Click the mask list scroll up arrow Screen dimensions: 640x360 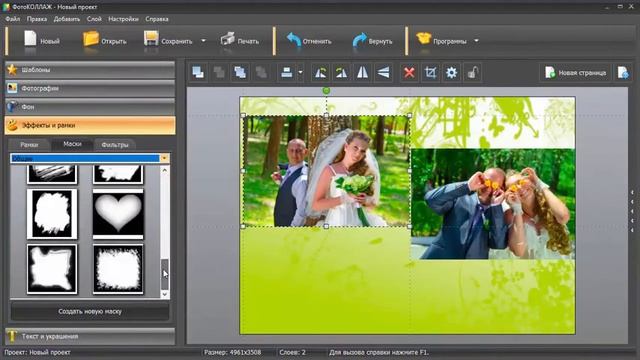(164, 170)
